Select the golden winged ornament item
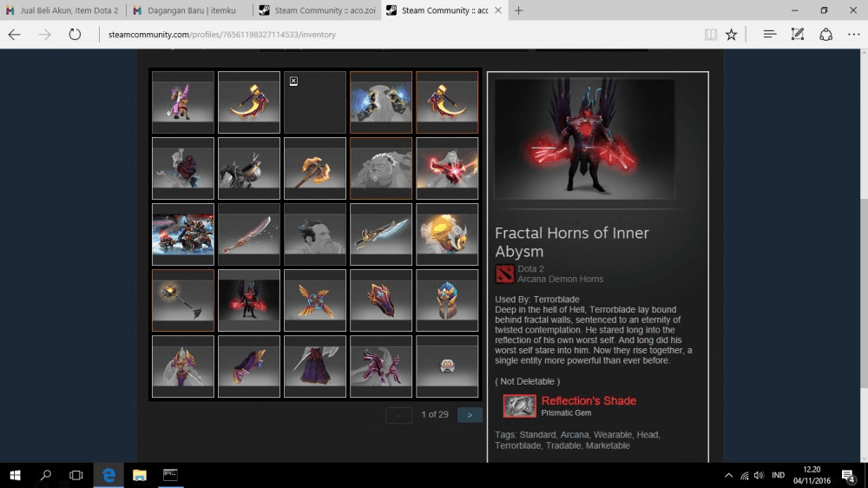The width and height of the screenshot is (868, 488). click(x=314, y=300)
